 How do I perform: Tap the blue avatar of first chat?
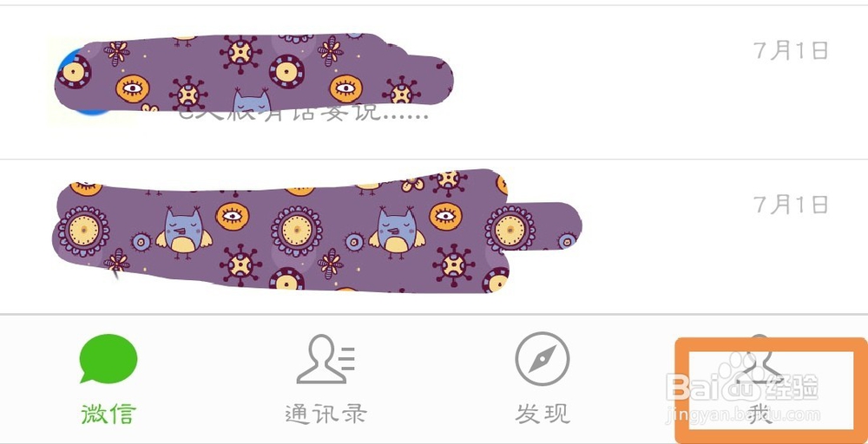tap(83, 82)
